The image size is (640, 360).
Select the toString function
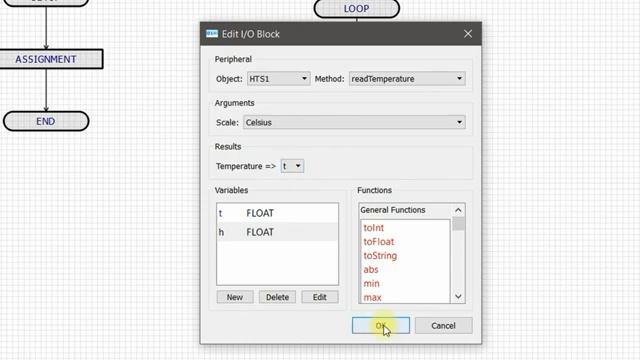pos(380,256)
